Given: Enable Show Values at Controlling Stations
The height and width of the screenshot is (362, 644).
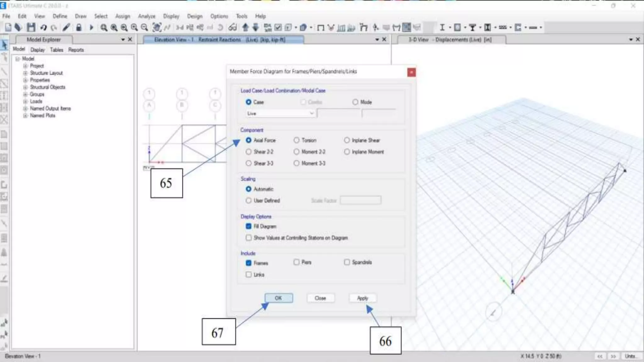Looking at the screenshot, I should [x=249, y=238].
